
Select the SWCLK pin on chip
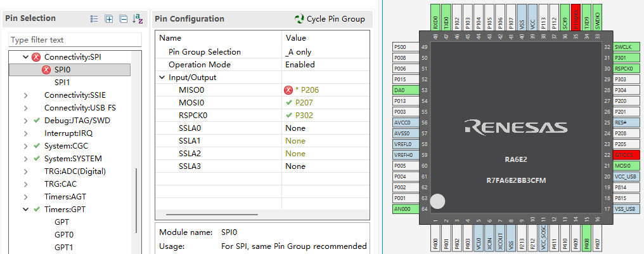point(627,47)
